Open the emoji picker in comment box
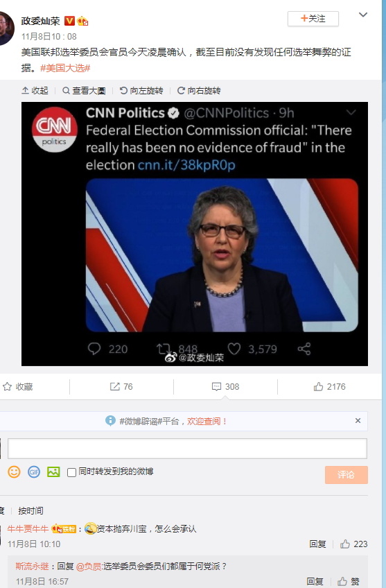This screenshot has height=588, width=386. 15,472
